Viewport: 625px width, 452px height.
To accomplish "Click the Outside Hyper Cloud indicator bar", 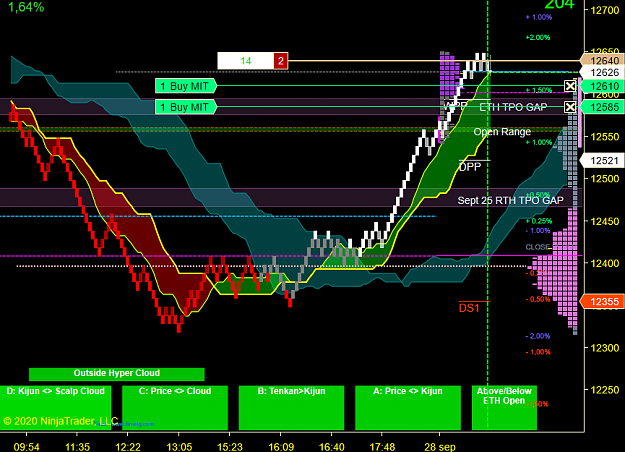I will click(116, 374).
